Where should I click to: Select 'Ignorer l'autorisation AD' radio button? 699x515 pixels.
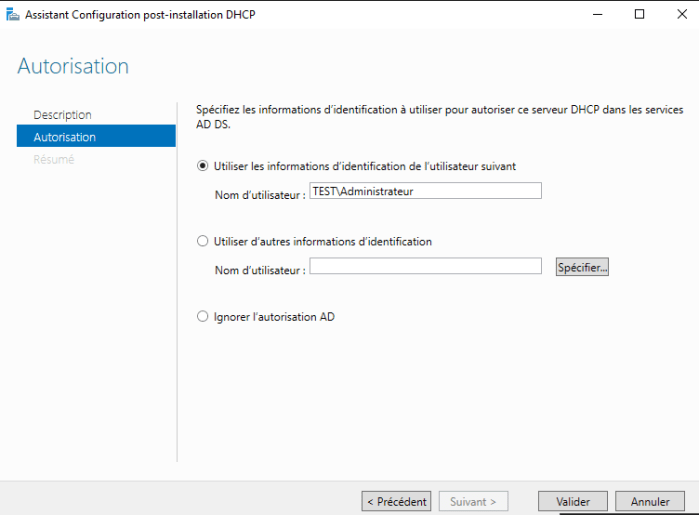pyautogui.click(x=203, y=317)
